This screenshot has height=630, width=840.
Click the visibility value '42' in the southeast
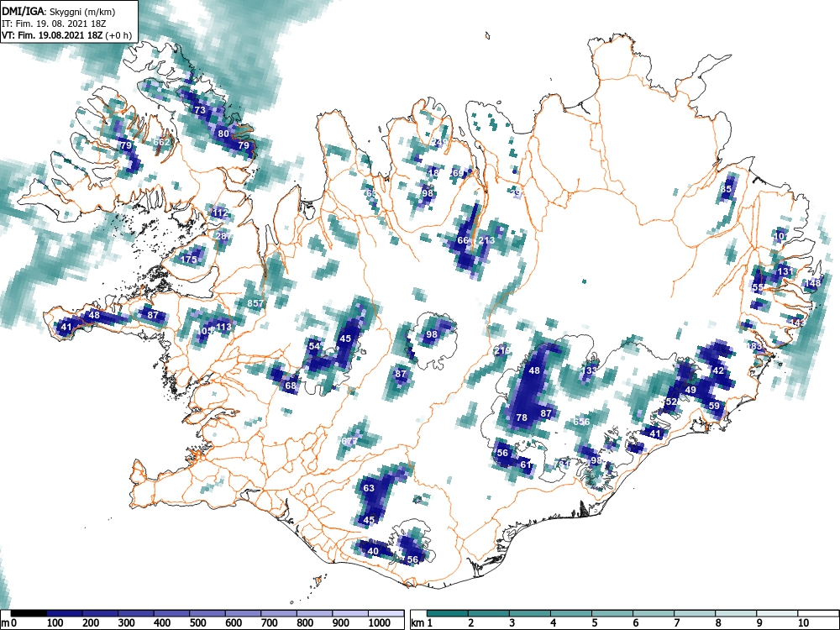718,370
